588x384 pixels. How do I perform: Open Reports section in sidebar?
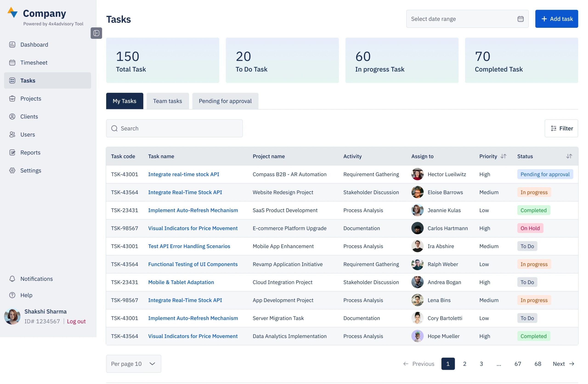point(30,152)
